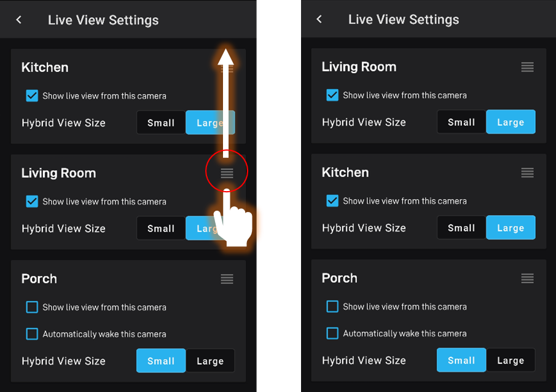Go back using the left panel's back arrow

[x=19, y=20]
